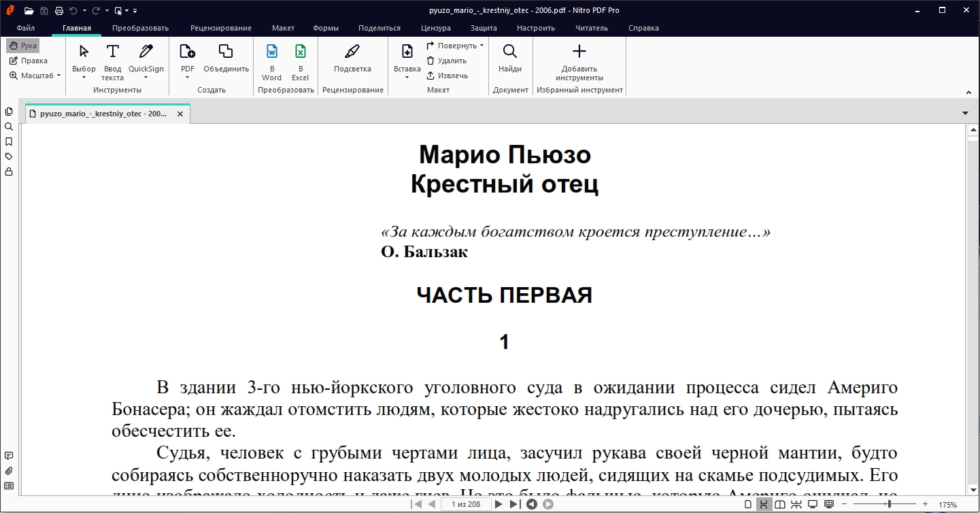This screenshot has height=513, width=980.
Task: Select the Правка edit tool
Action: click(29, 61)
